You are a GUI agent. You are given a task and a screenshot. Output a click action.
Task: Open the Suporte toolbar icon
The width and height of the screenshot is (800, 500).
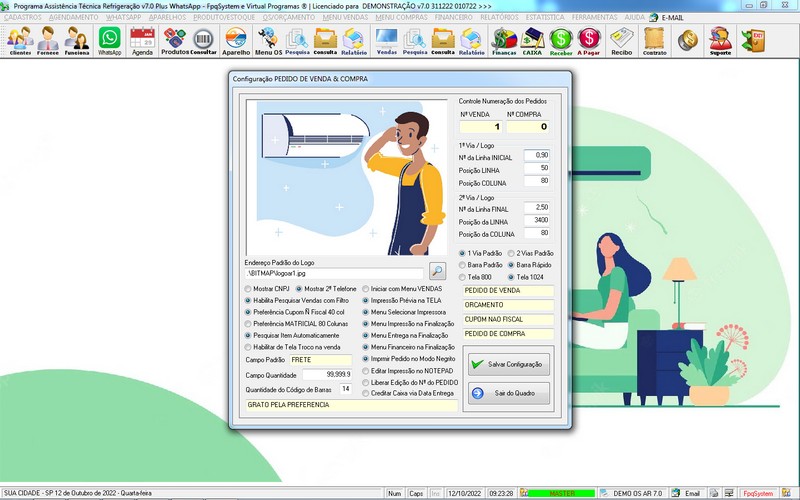pyautogui.click(x=720, y=41)
